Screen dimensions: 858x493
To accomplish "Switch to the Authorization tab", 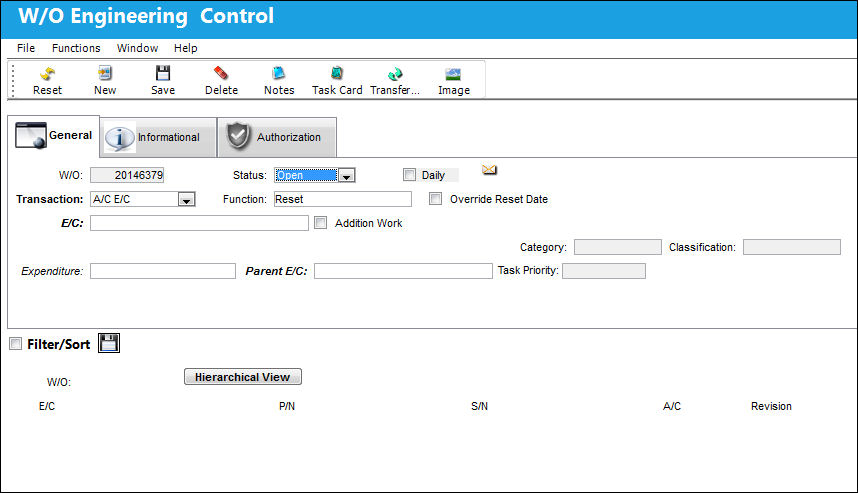I will pyautogui.click(x=277, y=137).
